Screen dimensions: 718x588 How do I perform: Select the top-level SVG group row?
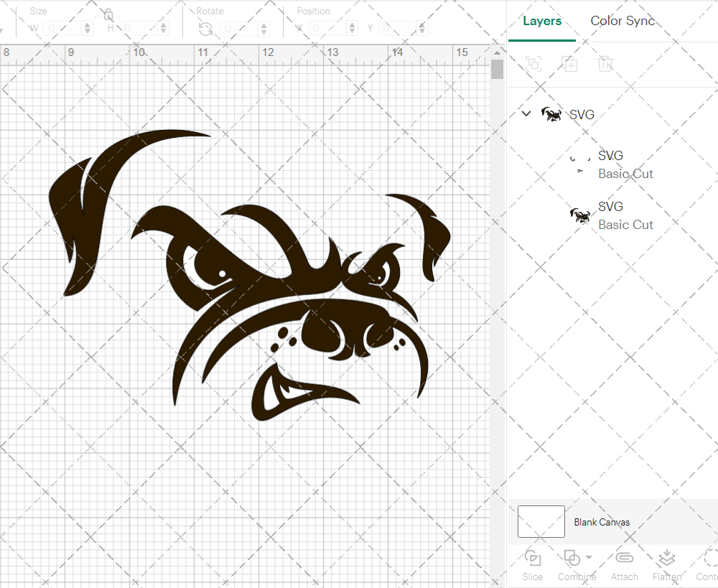coord(612,114)
